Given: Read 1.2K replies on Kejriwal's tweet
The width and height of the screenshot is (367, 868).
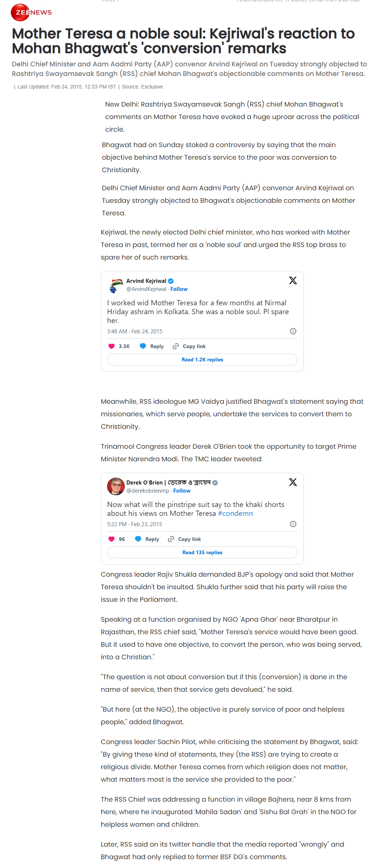Looking at the screenshot, I should pos(202,360).
